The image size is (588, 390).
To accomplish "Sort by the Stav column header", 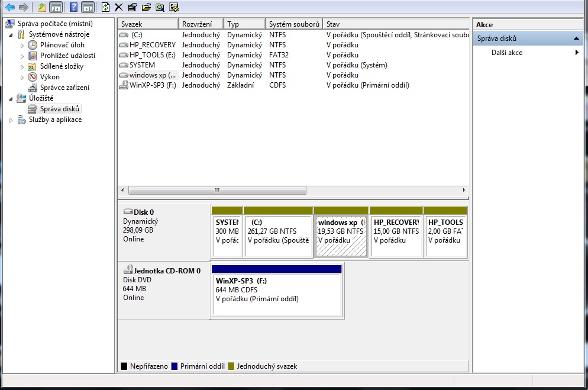I will point(396,24).
